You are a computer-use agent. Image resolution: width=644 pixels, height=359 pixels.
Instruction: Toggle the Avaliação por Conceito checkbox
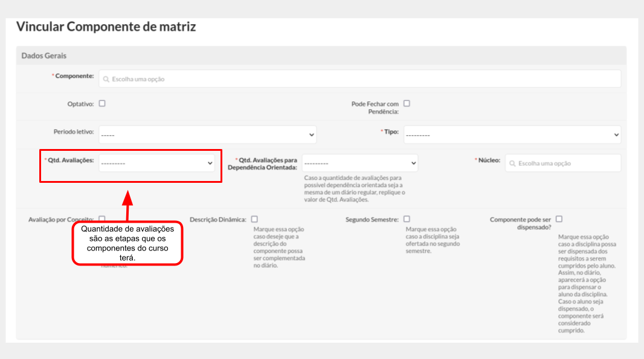click(102, 218)
